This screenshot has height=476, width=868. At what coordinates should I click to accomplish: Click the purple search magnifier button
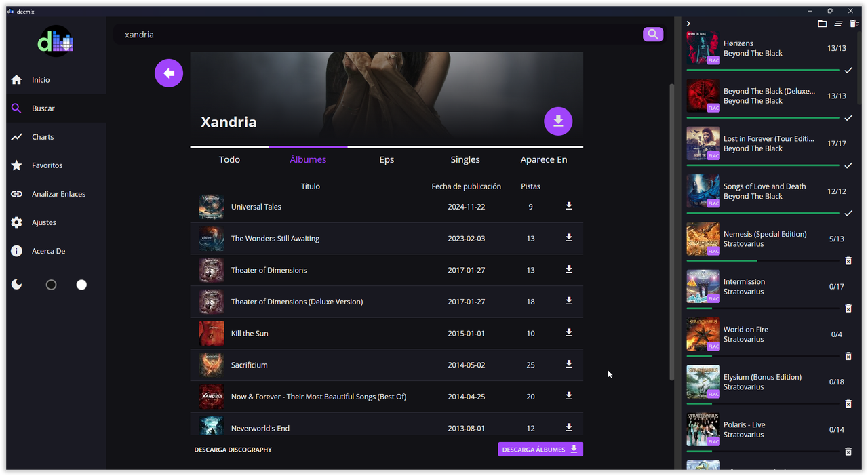653,35
